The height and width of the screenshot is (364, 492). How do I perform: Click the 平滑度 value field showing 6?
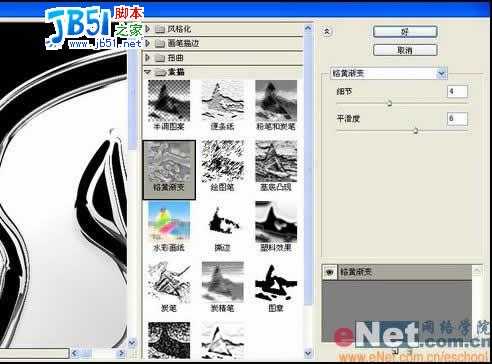click(x=457, y=118)
